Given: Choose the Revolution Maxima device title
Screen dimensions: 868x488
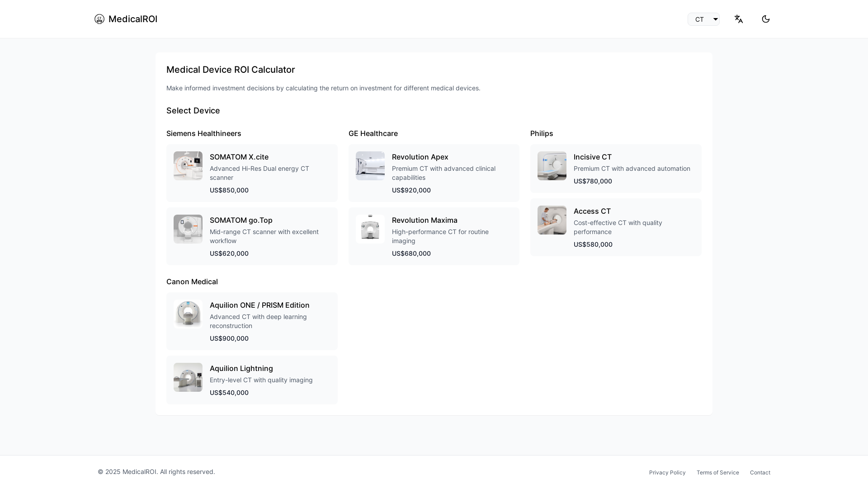Looking at the screenshot, I should point(425,220).
